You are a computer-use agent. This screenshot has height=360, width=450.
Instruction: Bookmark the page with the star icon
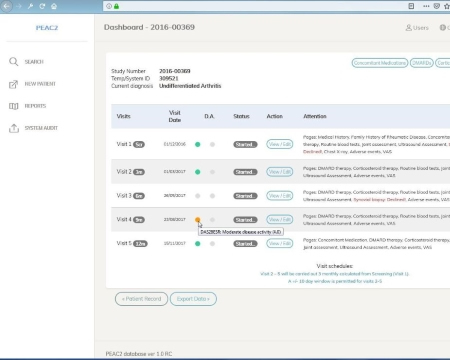coord(447,6)
